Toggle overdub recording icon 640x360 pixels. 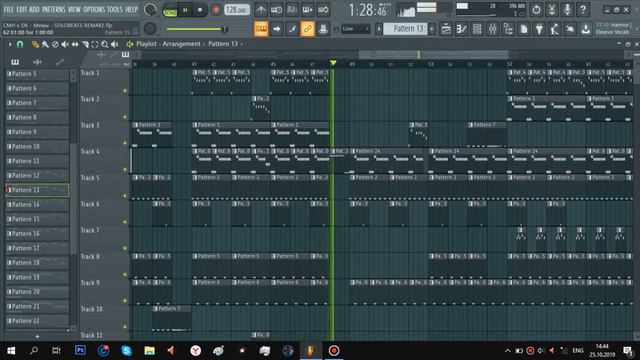(x=307, y=10)
